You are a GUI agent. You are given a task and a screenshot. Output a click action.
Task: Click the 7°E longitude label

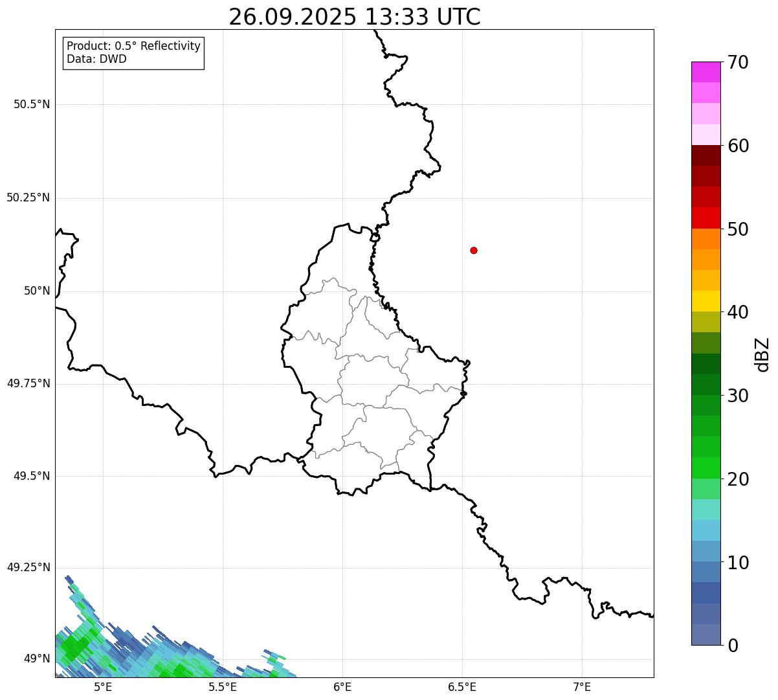coord(582,687)
